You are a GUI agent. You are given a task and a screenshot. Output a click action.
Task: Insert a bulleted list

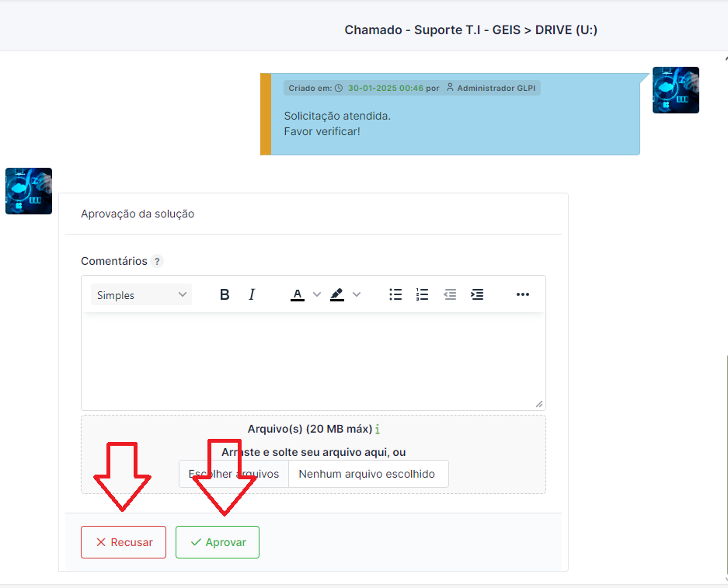coord(395,295)
